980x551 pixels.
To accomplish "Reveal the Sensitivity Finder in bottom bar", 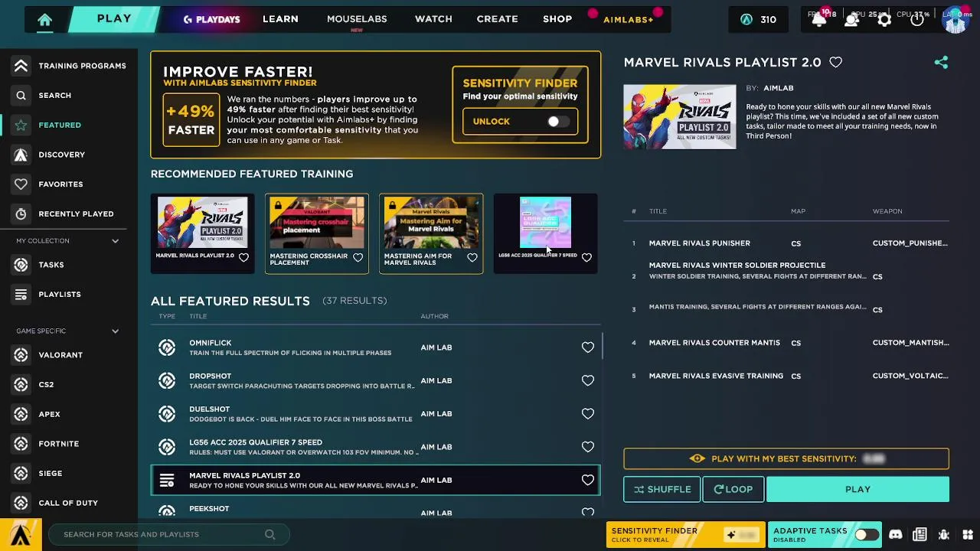I will click(x=685, y=535).
